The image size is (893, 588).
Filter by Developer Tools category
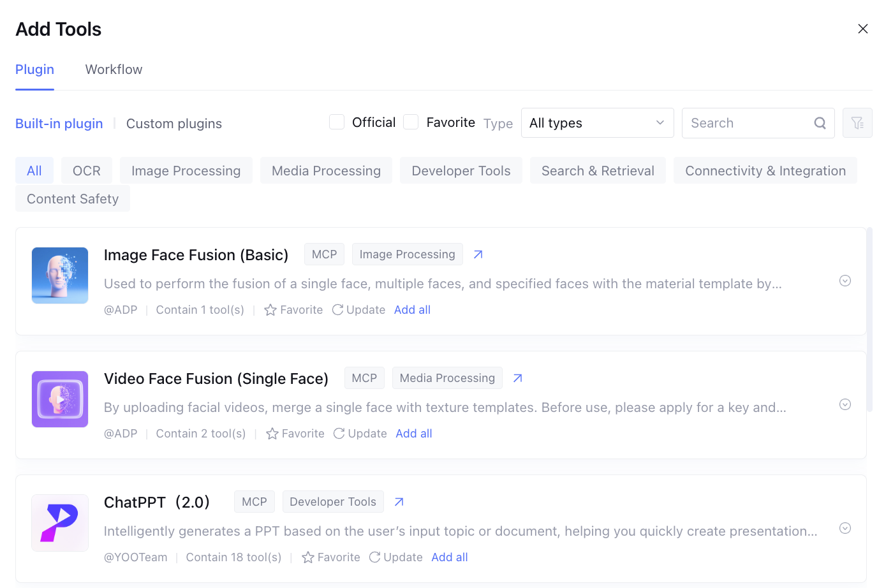pos(461,171)
